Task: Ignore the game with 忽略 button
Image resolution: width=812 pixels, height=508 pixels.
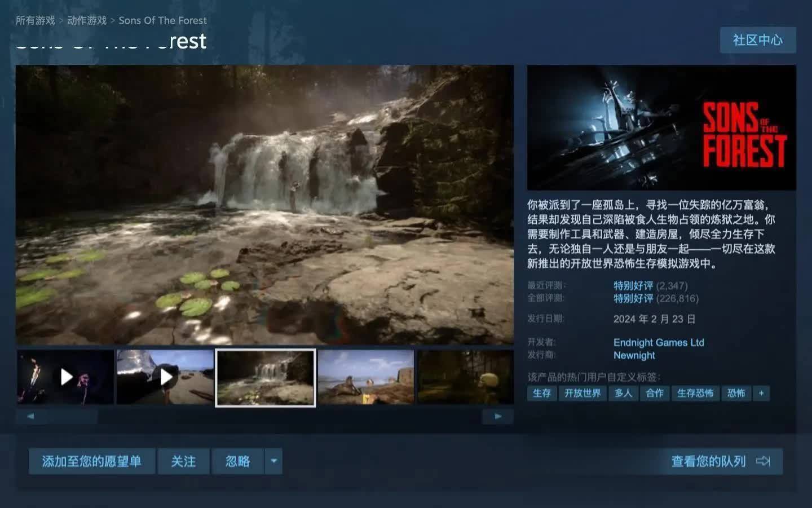Action: point(237,461)
